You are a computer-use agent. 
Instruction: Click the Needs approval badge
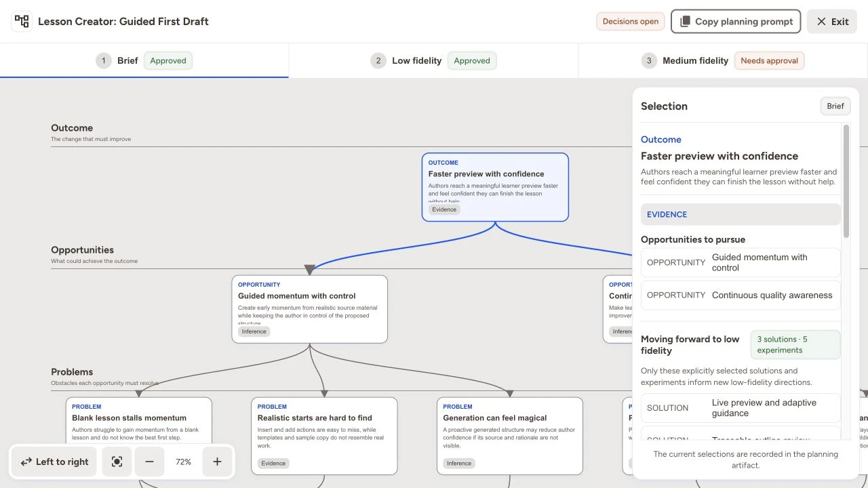pos(769,60)
